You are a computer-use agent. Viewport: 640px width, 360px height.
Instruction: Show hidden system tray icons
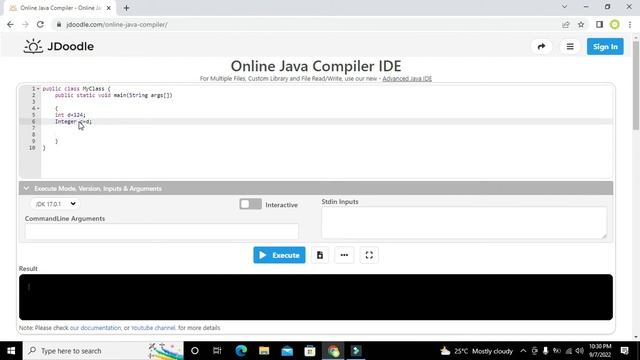pyautogui.click(x=523, y=351)
